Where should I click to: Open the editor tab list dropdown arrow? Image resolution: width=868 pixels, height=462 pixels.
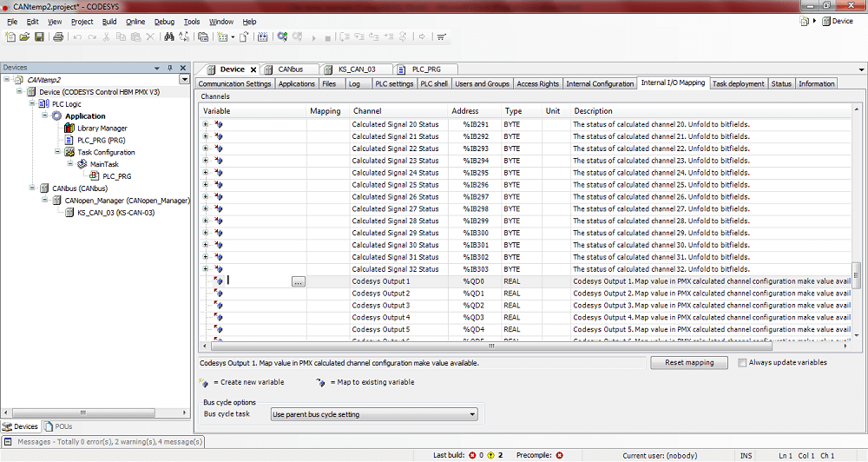[x=861, y=69]
